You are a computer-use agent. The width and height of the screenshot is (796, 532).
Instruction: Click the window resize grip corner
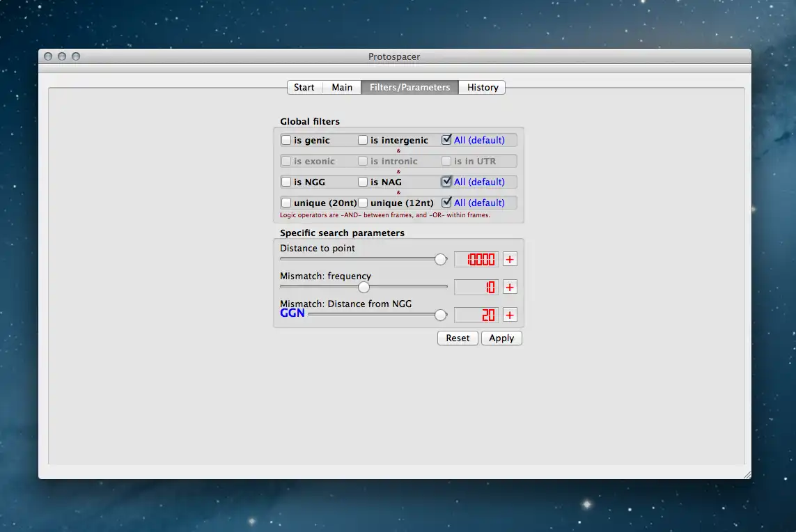click(747, 475)
